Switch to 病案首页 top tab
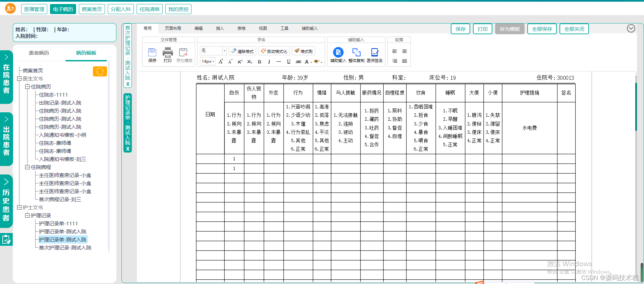Viewport: 644px width, 284px height. (92, 9)
